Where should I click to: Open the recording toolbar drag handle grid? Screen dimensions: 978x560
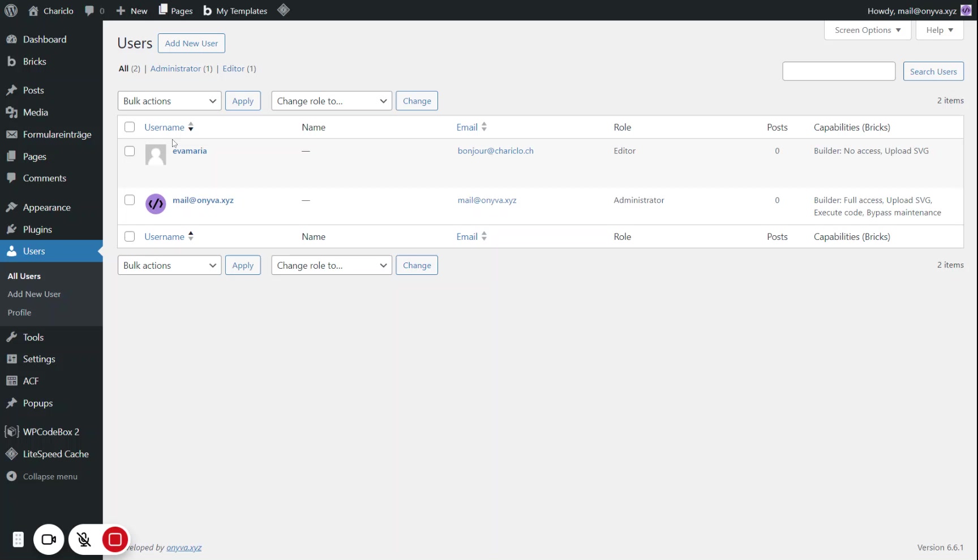18,540
